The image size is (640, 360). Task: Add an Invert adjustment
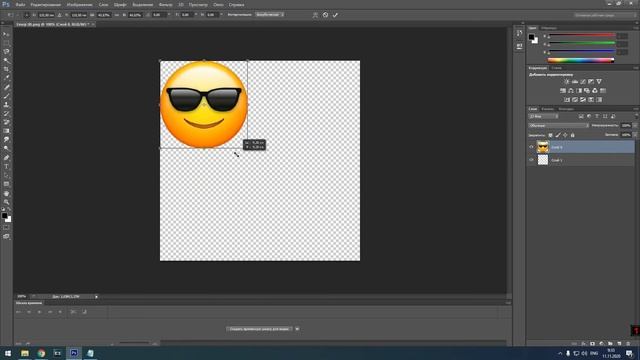coord(567,100)
